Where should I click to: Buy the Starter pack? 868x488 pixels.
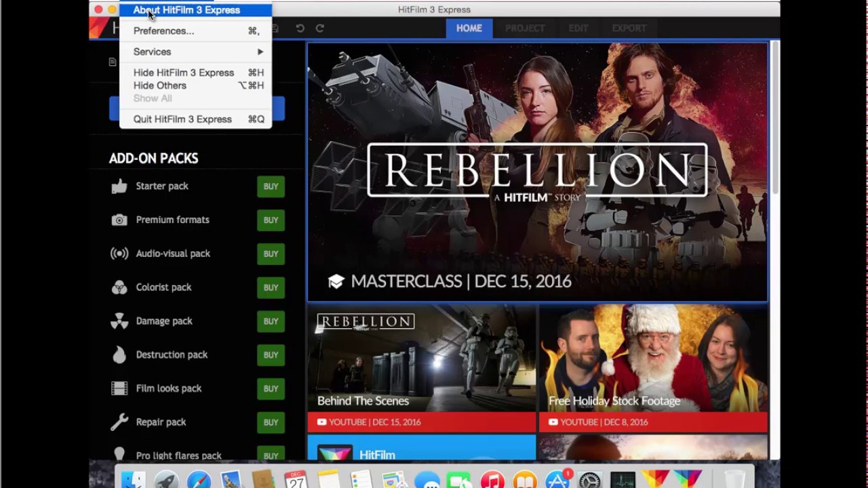coord(271,186)
